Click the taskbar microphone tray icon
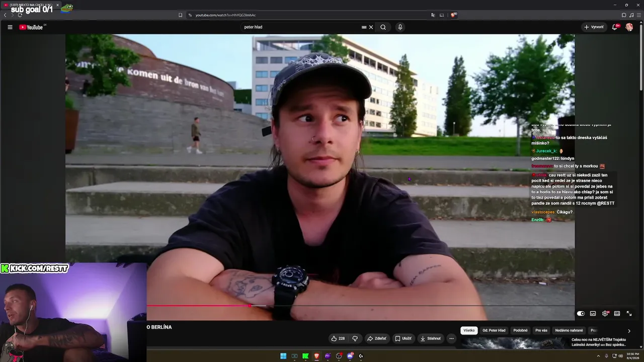644x362 pixels. pyautogui.click(x=606, y=356)
